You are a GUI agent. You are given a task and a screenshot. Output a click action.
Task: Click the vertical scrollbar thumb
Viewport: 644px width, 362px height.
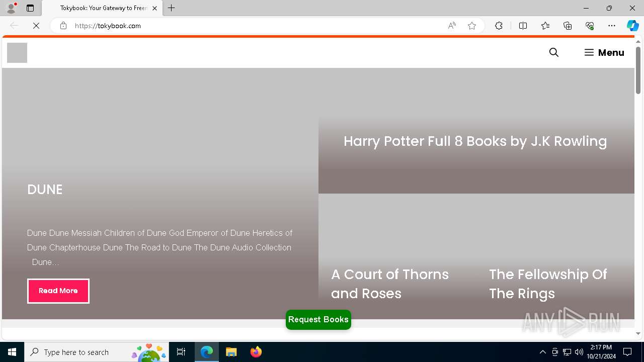[638, 70]
